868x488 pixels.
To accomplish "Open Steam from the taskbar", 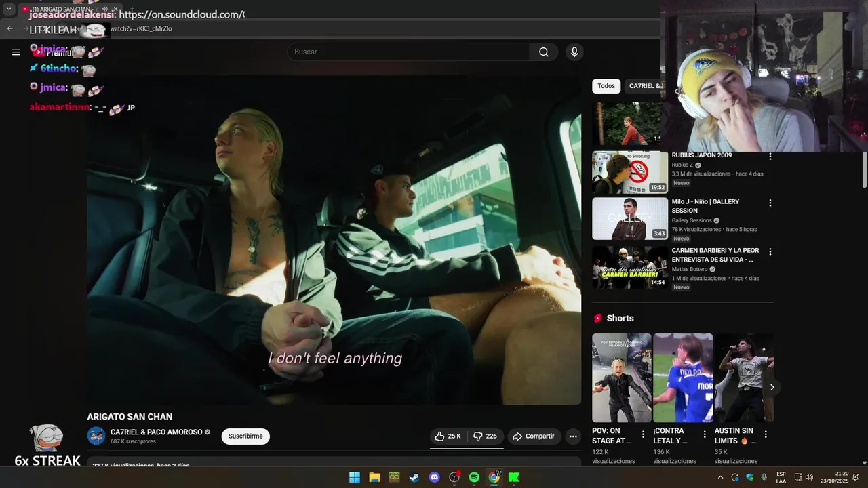I will coord(414,477).
